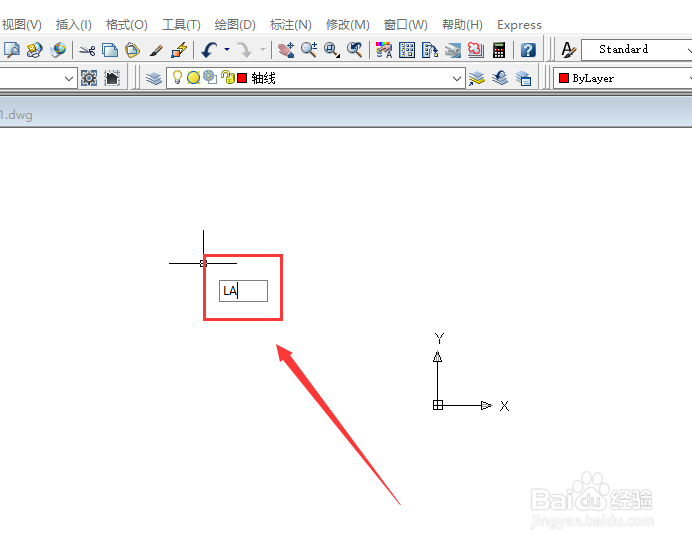Open the 工具(T) menu
Viewport: 692px width, 546px height.
point(181,25)
